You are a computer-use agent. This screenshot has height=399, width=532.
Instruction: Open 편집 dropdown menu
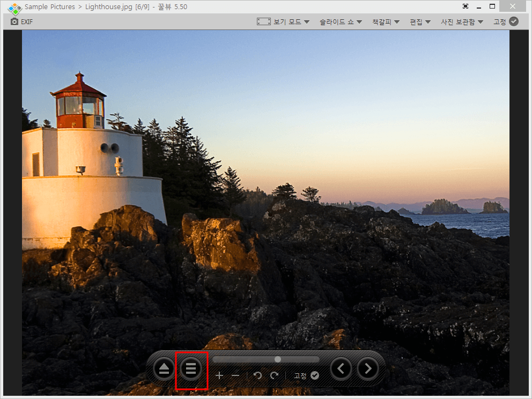click(420, 21)
